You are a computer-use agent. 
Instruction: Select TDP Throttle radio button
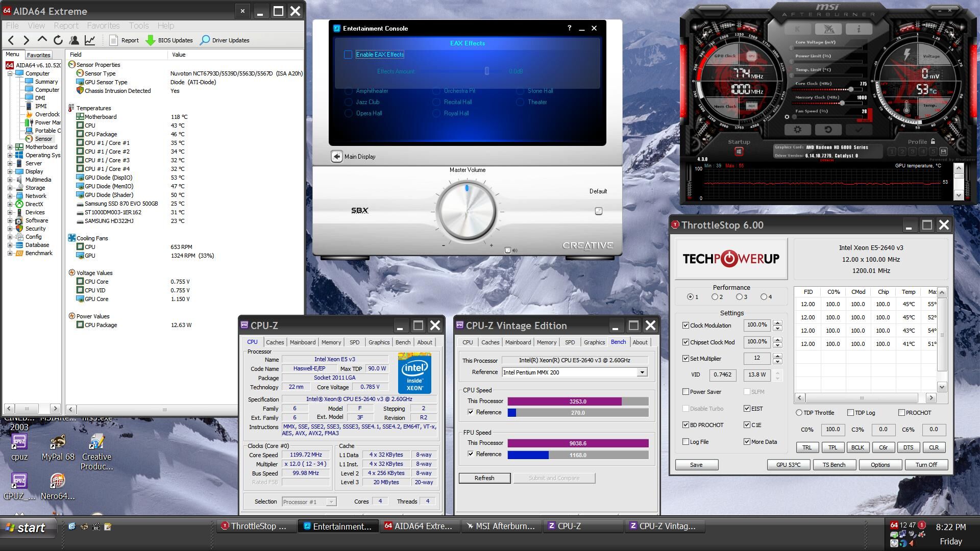pyautogui.click(x=799, y=412)
